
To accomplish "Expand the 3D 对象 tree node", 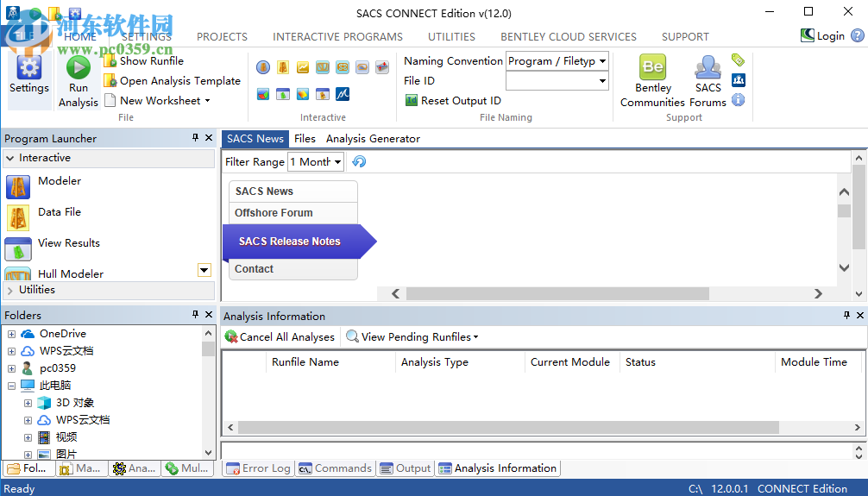I will (28, 403).
